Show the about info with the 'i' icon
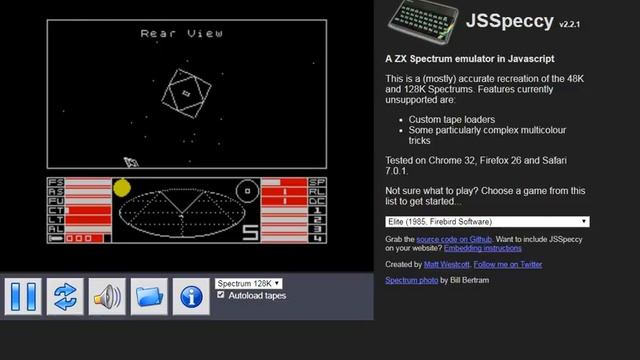 tap(191, 297)
